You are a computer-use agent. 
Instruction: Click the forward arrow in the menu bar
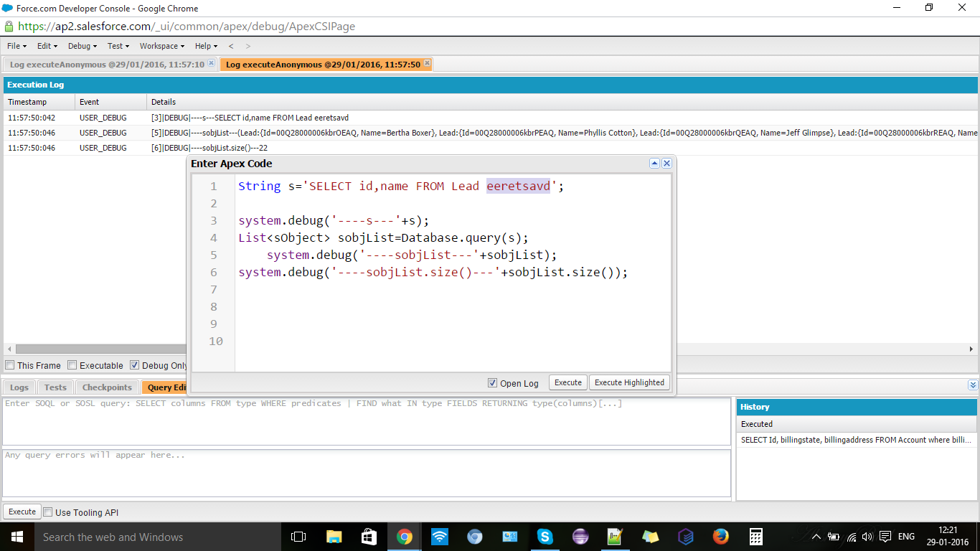248,46
